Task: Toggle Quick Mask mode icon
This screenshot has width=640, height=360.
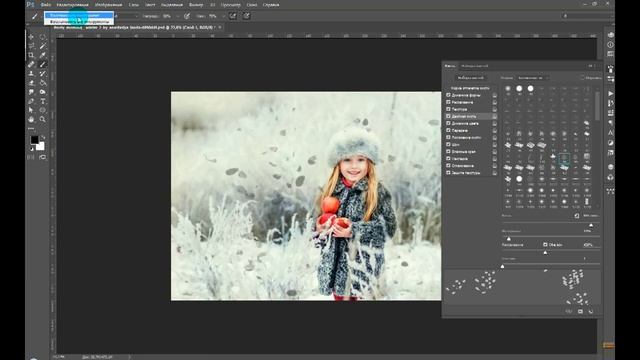Action: point(31,157)
